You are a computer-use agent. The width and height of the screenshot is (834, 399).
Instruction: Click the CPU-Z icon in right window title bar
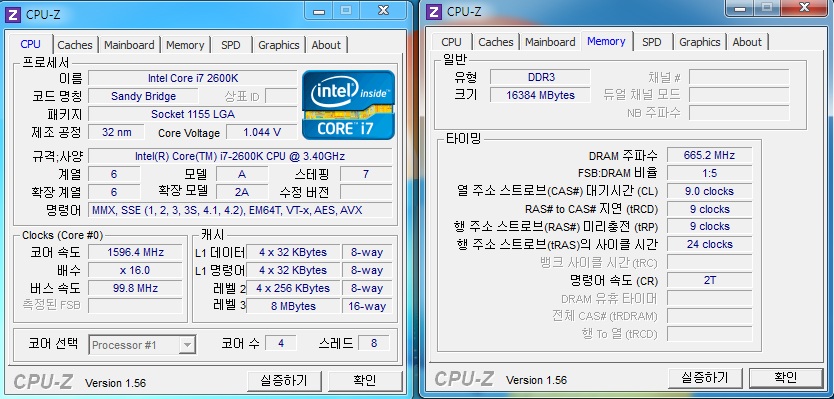[435, 12]
